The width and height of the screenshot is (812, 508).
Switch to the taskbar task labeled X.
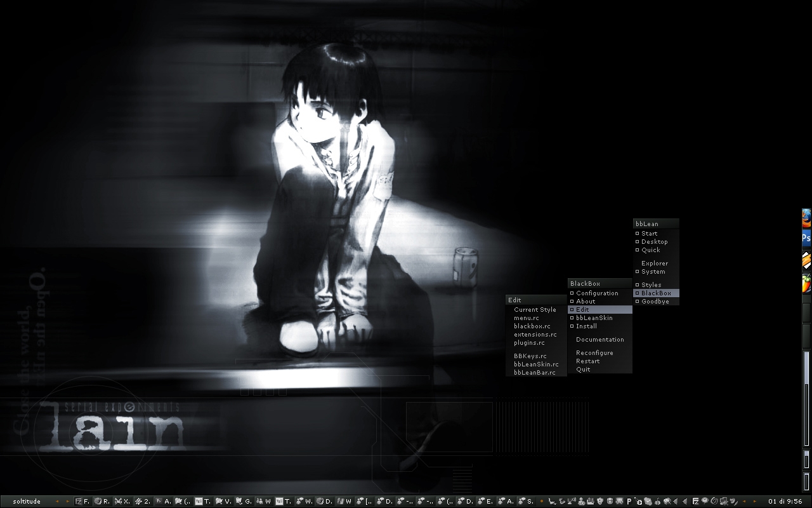tap(122, 501)
